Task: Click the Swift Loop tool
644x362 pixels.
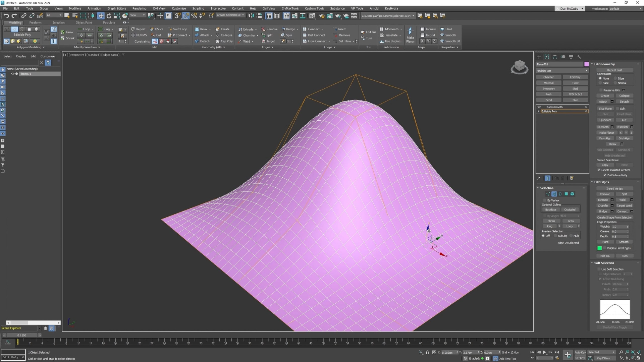Action: pyautogui.click(x=178, y=29)
